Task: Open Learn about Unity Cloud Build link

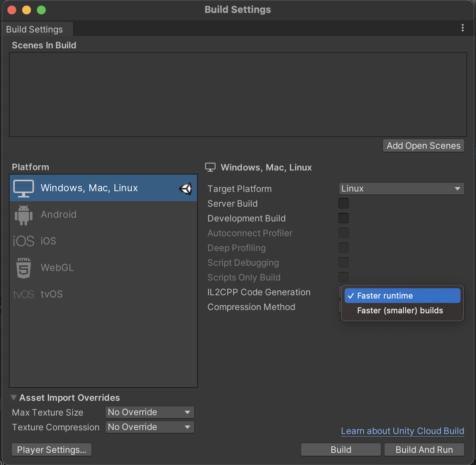Action: [402, 431]
